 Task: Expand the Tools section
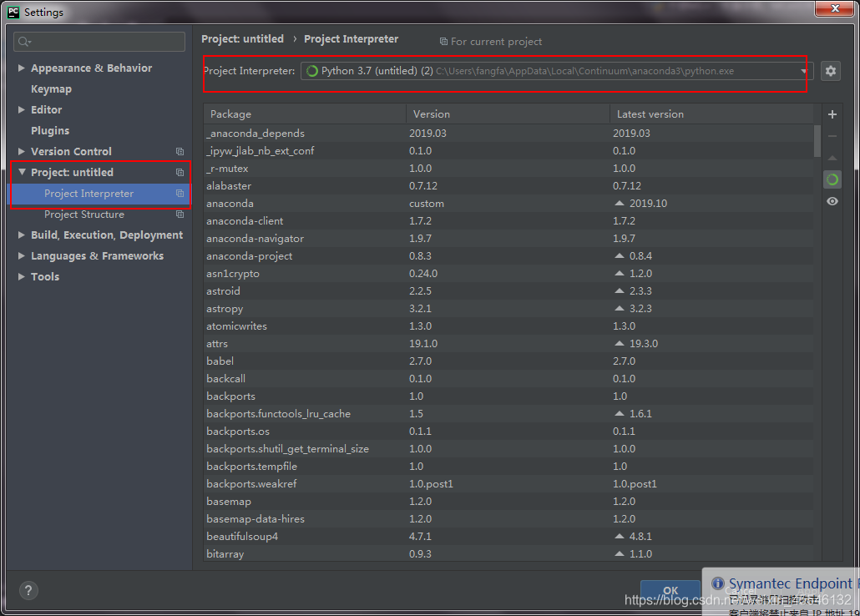coord(22,276)
